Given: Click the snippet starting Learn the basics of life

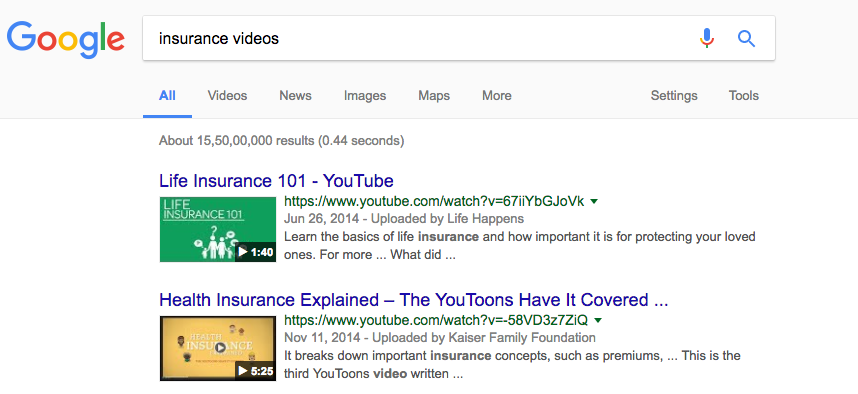Looking at the screenshot, I should 520,246.
